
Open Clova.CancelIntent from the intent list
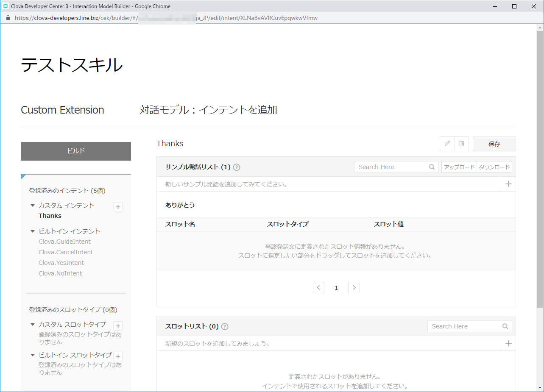[x=65, y=252]
